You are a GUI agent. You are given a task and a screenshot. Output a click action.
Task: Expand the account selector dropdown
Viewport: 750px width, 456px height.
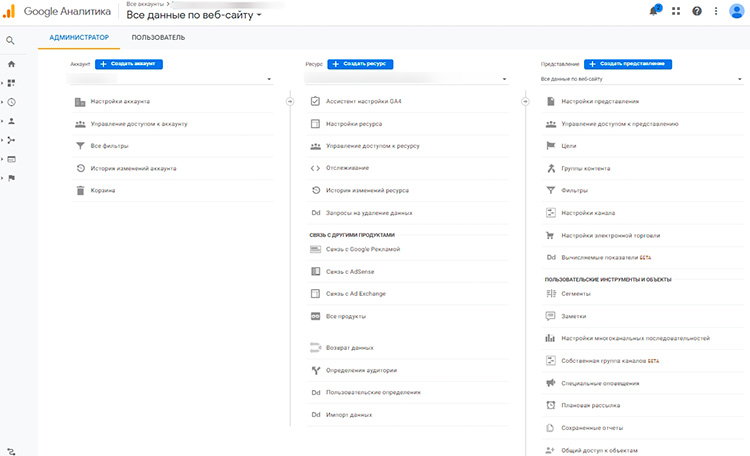[172, 78]
